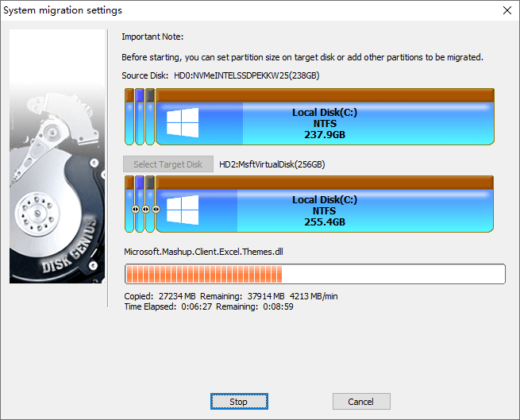The height and width of the screenshot is (420, 520).
Task: Click the Important Note: heading
Action: pos(152,37)
